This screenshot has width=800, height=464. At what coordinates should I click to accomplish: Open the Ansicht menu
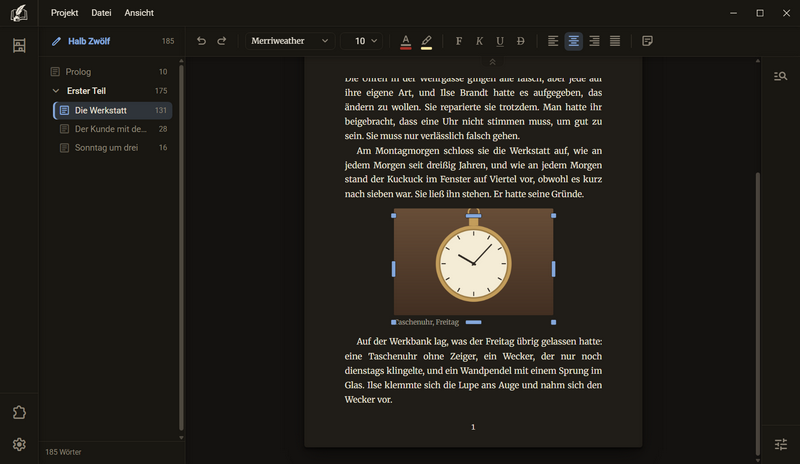pyautogui.click(x=139, y=13)
